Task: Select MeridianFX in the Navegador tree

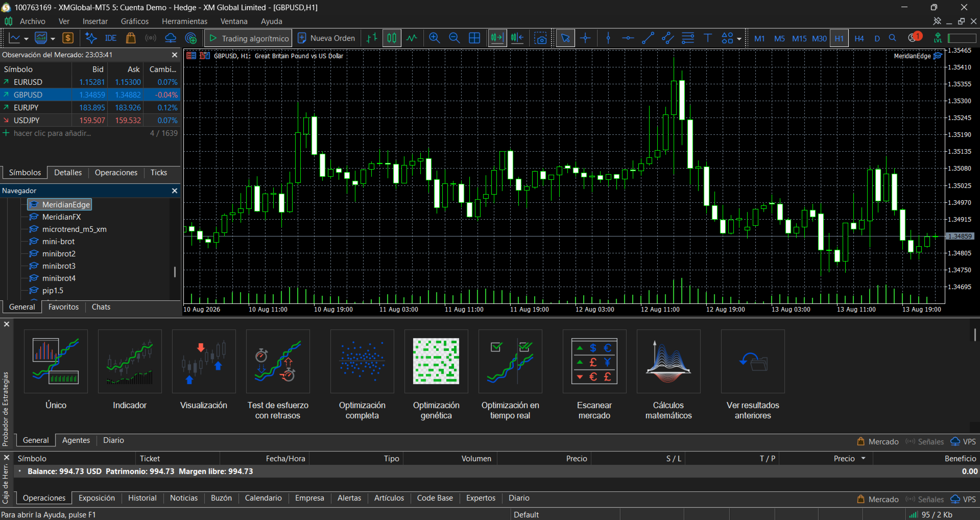Action: pyautogui.click(x=61, y=217)
